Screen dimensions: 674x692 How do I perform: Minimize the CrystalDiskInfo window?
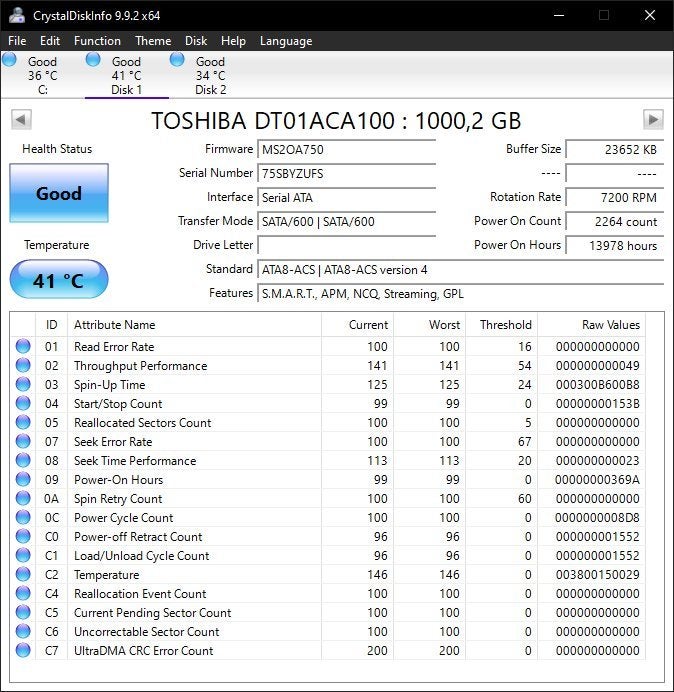(x=559, y=15)
